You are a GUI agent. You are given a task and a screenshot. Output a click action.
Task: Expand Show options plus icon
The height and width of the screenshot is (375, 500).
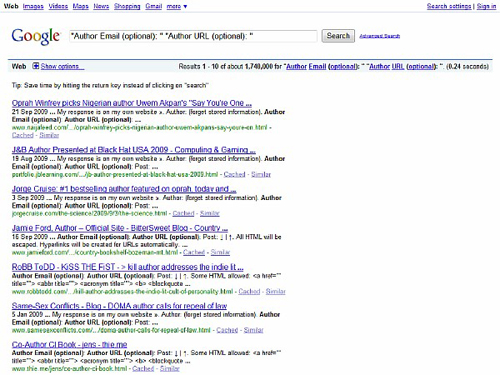coord(35,66)
